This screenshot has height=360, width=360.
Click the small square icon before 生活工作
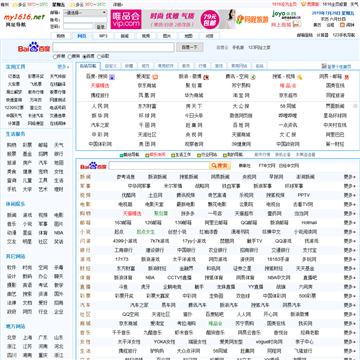click(173, 155)
